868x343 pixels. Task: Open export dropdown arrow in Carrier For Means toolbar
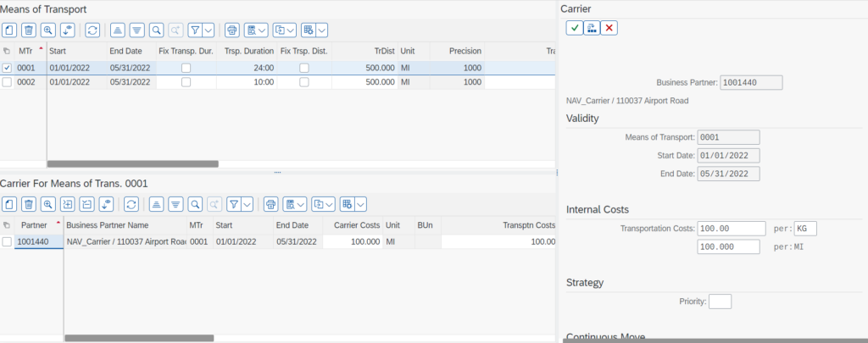point(328,204)
